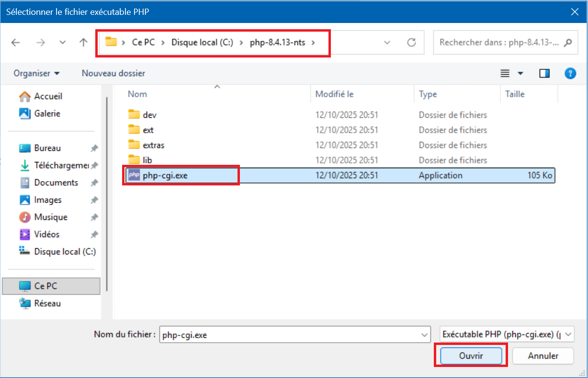Click the search box for php-8.4.13 folder
This screenshot has height=378, width=588.
(499, 43)
